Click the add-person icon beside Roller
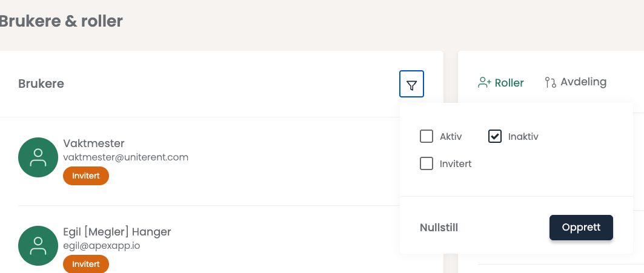This screenshot has height=273, width=644. pos(485,82)
